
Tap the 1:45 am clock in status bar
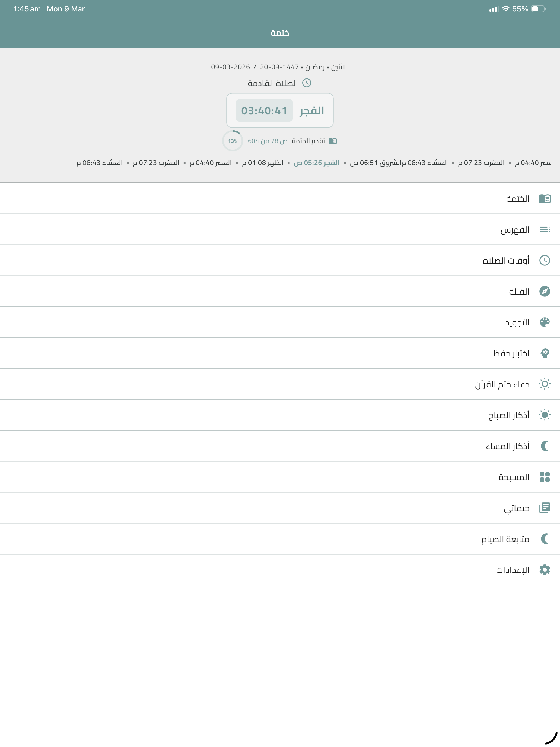point(27,9)
